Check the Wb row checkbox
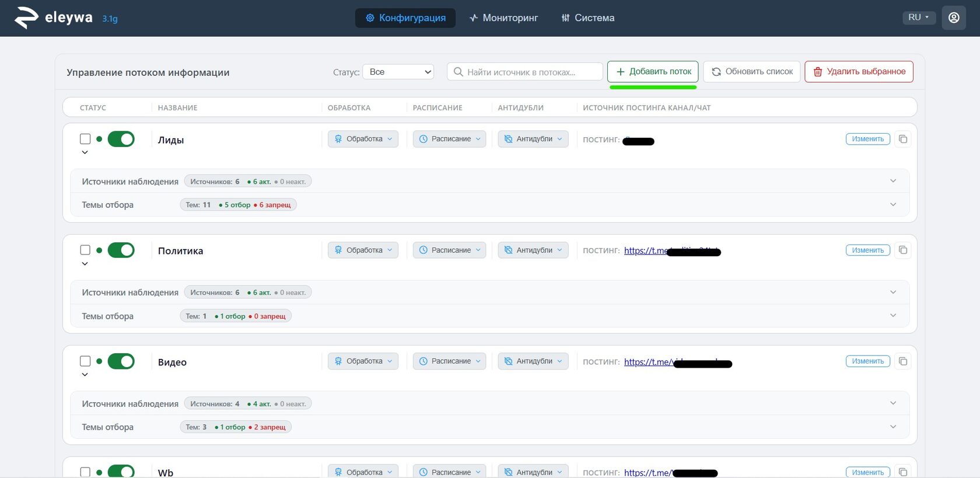This screenshot has width=980, height=478. click(85, 472)
